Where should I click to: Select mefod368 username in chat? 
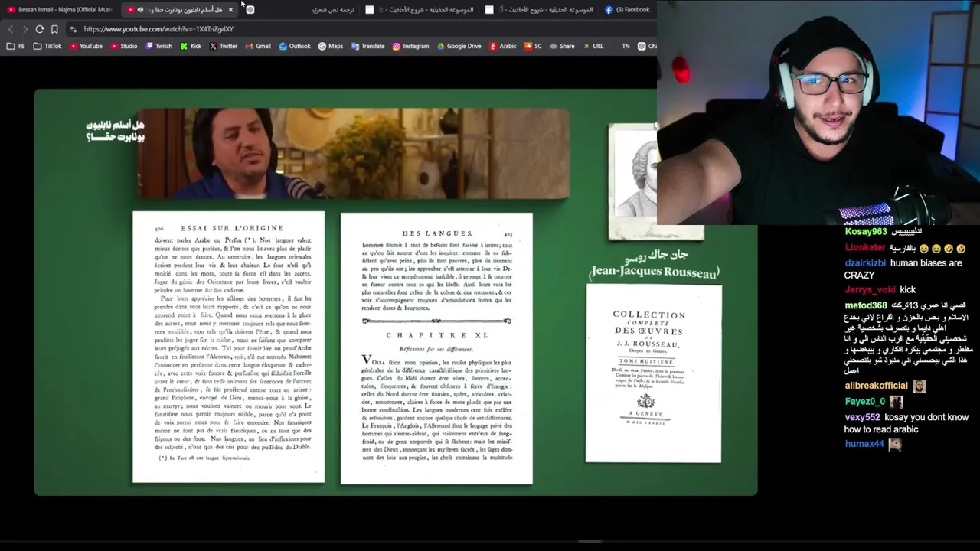[x=866, y=305]
